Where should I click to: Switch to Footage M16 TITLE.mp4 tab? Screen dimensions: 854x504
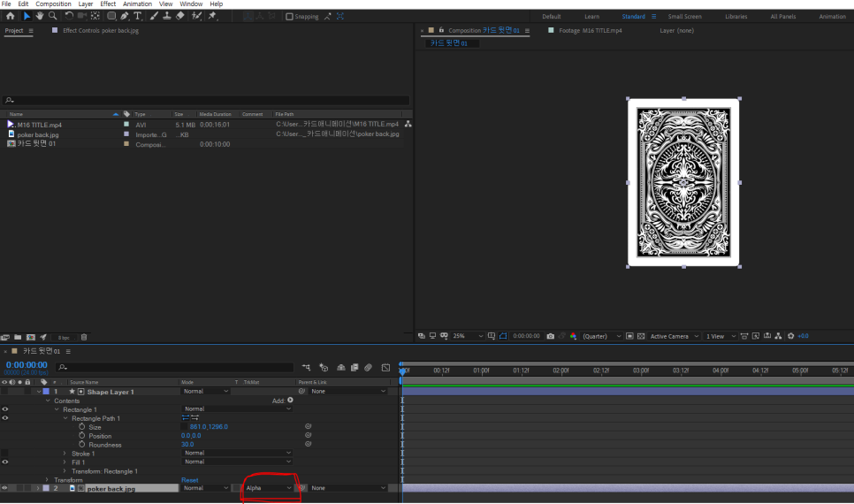[590, 31]
